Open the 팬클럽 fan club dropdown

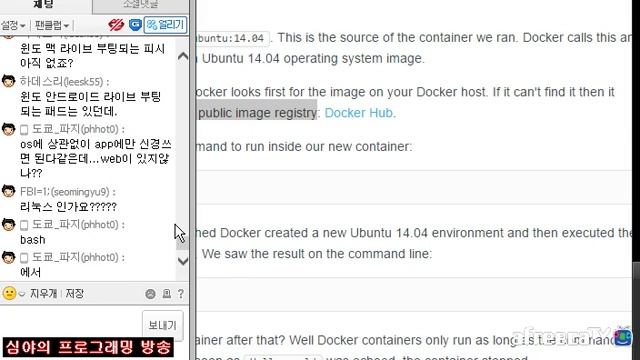(x=51, y=25)
